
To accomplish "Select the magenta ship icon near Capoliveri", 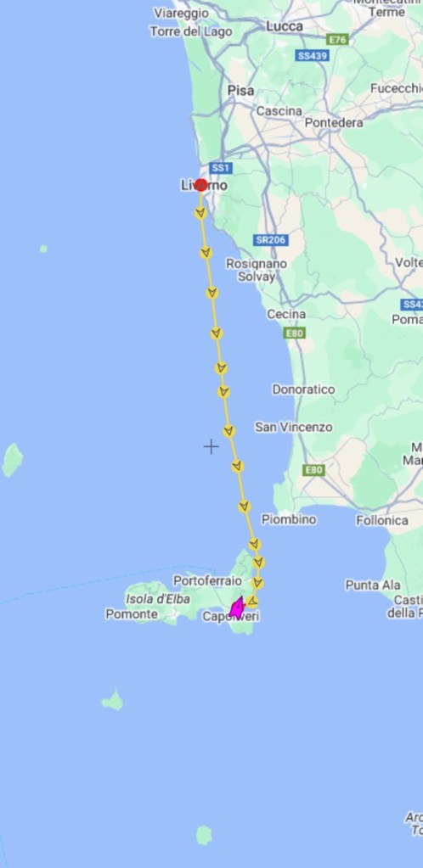I will coord(237,608).
